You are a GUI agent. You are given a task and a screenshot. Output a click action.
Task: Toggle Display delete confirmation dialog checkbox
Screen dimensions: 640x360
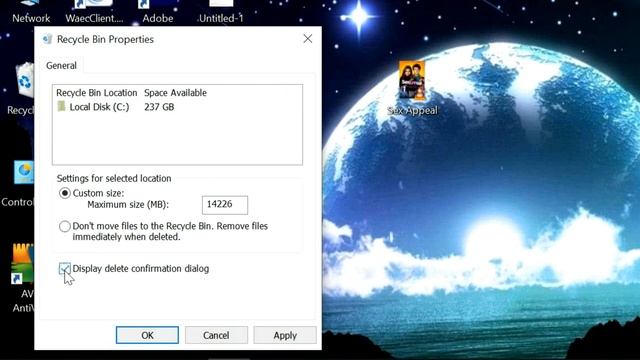(x=64, y=269)
